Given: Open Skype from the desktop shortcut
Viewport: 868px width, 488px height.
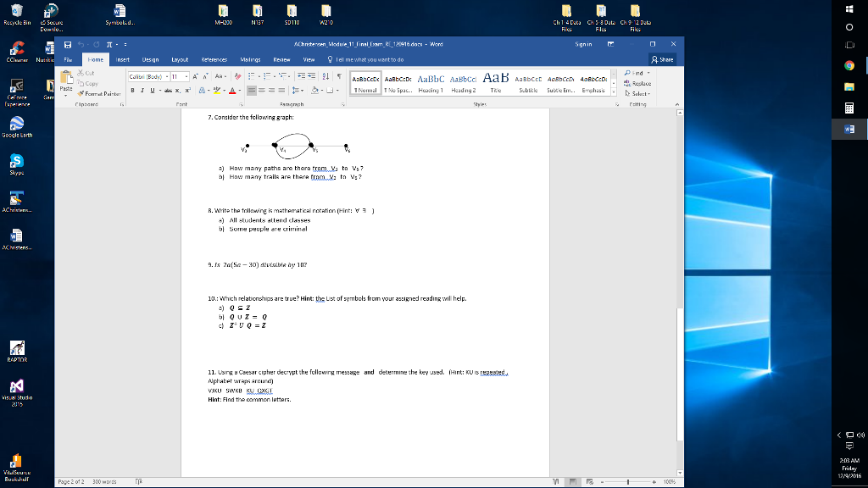Looking at the screenshot, I should 16,162.
